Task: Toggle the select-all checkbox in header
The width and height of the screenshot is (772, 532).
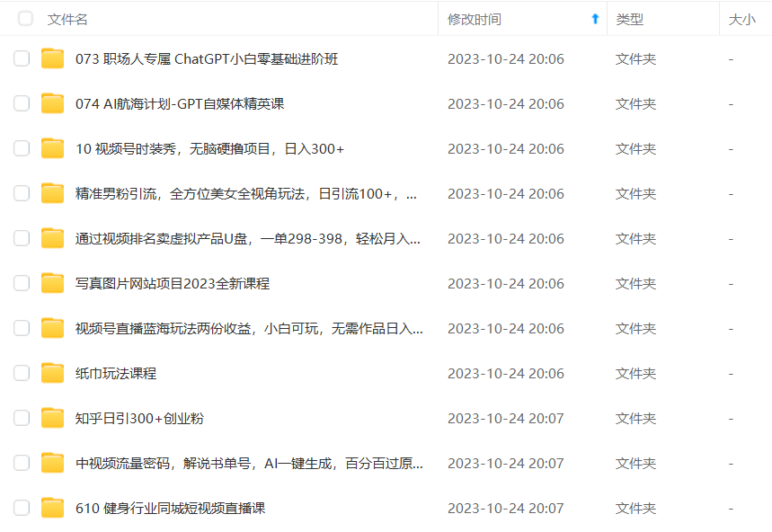Action: point(25,19)
